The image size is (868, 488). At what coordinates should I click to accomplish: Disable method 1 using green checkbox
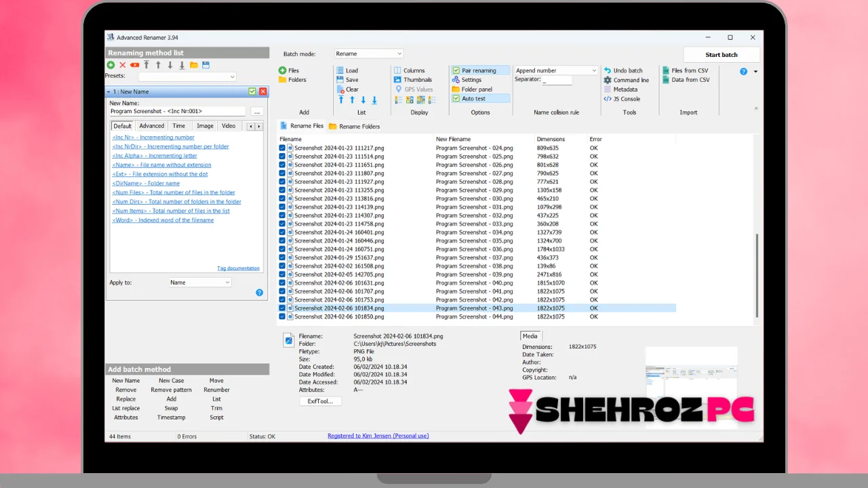pos(252,91)
